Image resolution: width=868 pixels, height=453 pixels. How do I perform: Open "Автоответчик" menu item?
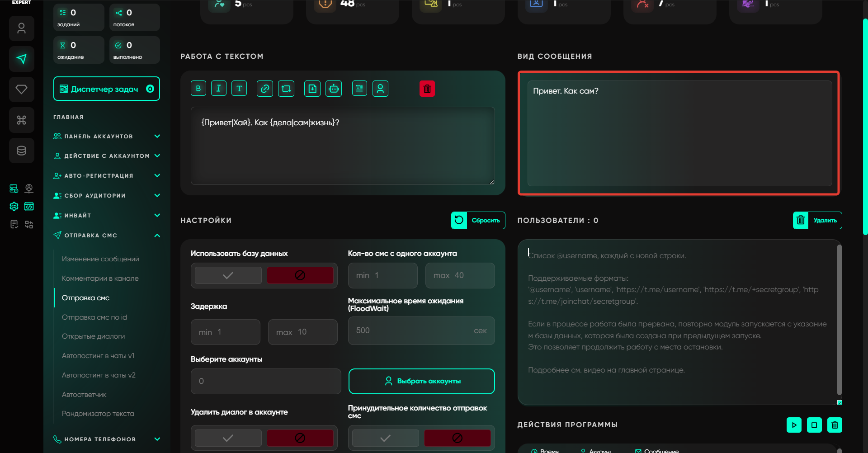coord(84,395)
